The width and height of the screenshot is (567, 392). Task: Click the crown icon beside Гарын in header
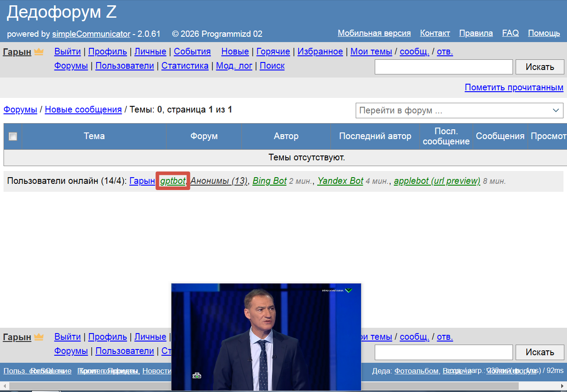click(39, 52)
